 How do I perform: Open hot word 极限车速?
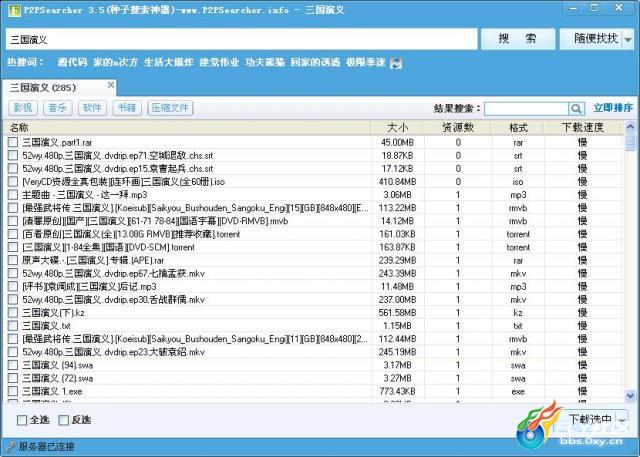(x=365, y=62)
